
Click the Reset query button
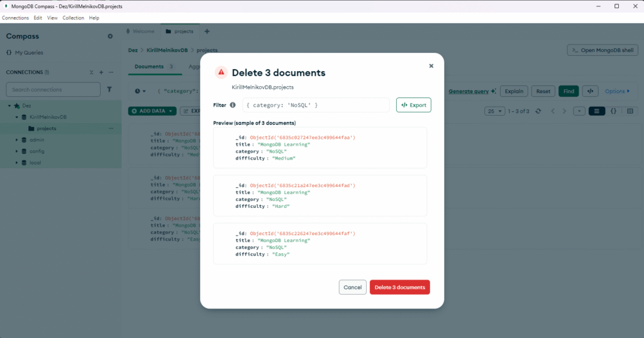[x=543, y=91]
